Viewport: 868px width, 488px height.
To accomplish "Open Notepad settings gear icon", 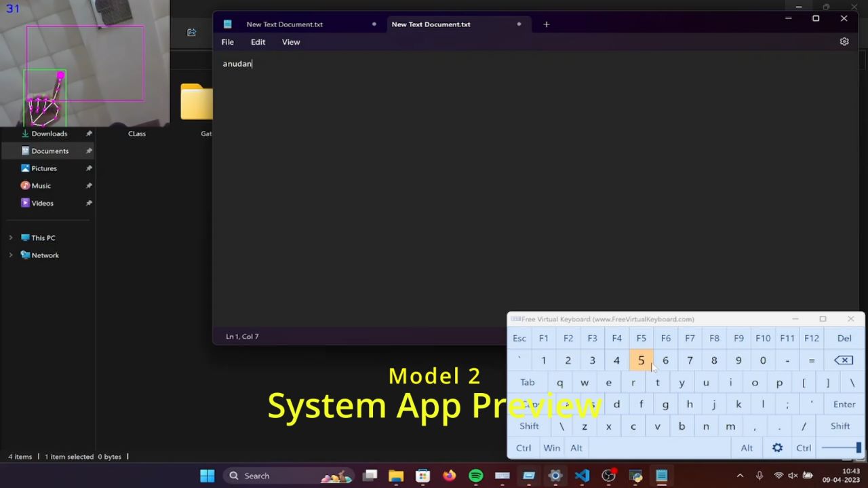I will [844, 41].
